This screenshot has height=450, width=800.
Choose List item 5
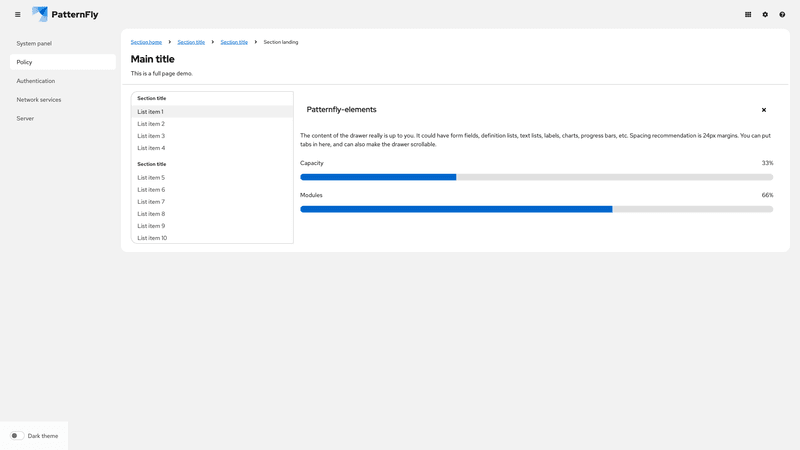pyautogui.click(x=151, y=178)
